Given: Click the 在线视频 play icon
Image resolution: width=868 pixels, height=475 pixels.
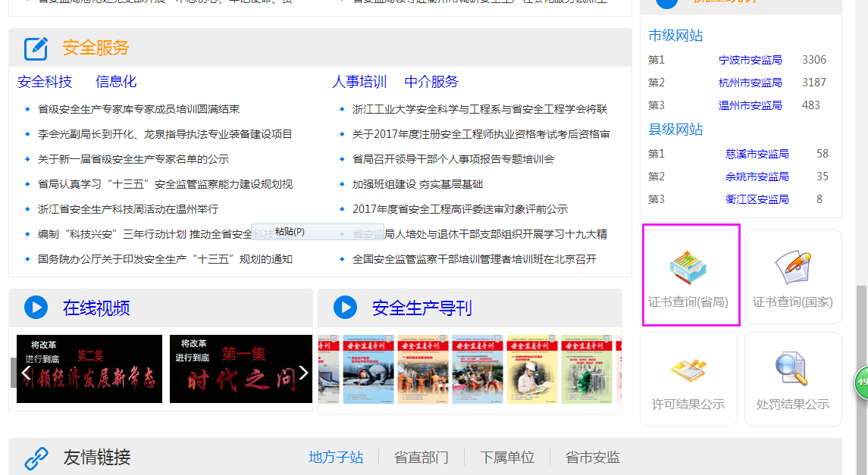Looking at the screenshot, I should click(x=36, y=308).
